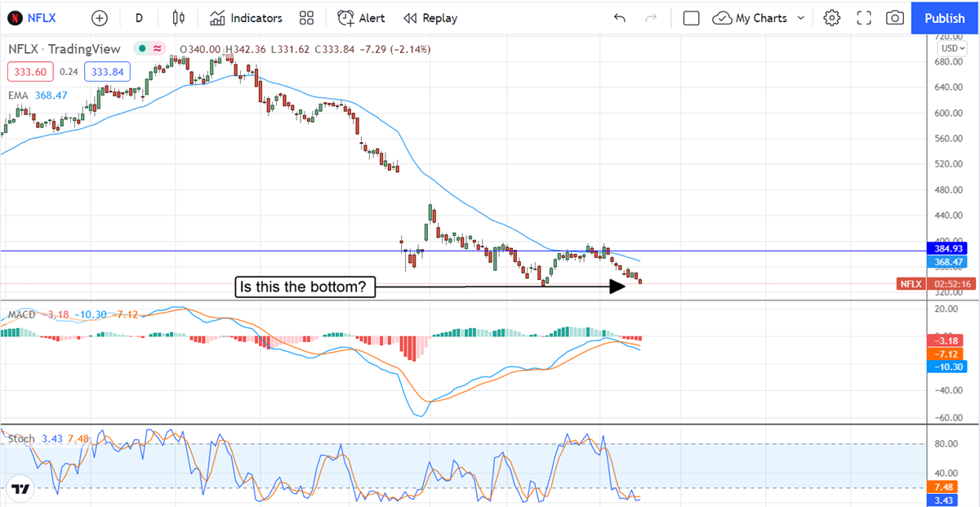Open the D timeframe interval selector
This screenshot has height=507, width=980.
(140, 18)
